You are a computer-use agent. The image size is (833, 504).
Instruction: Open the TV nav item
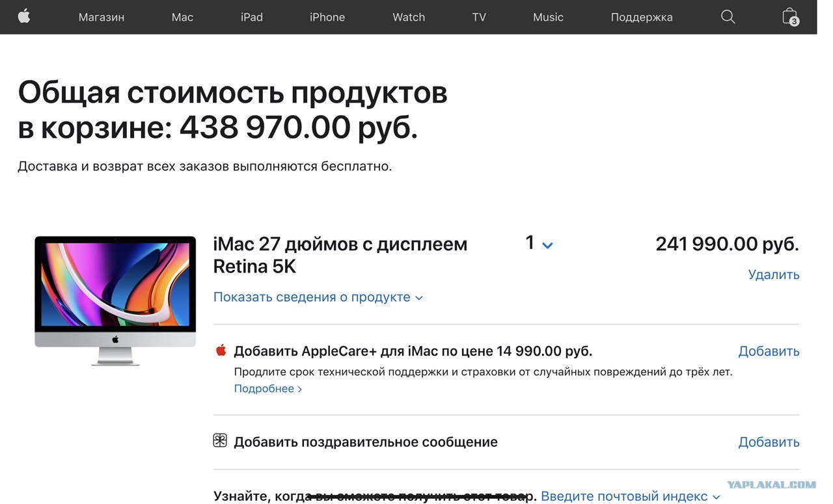coord(479,17)
